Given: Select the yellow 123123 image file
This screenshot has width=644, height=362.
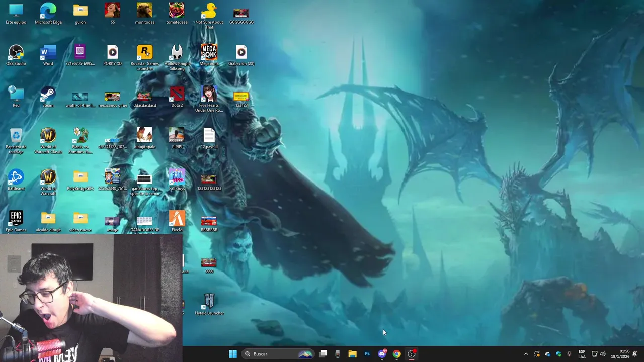Looking at the screenshot, I should [241, 99].
